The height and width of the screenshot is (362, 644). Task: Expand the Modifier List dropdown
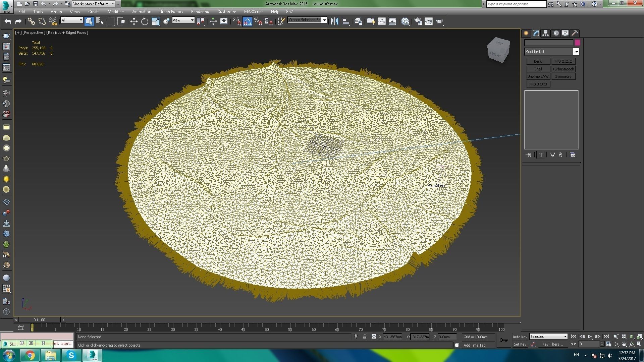[x=576, y=52]
